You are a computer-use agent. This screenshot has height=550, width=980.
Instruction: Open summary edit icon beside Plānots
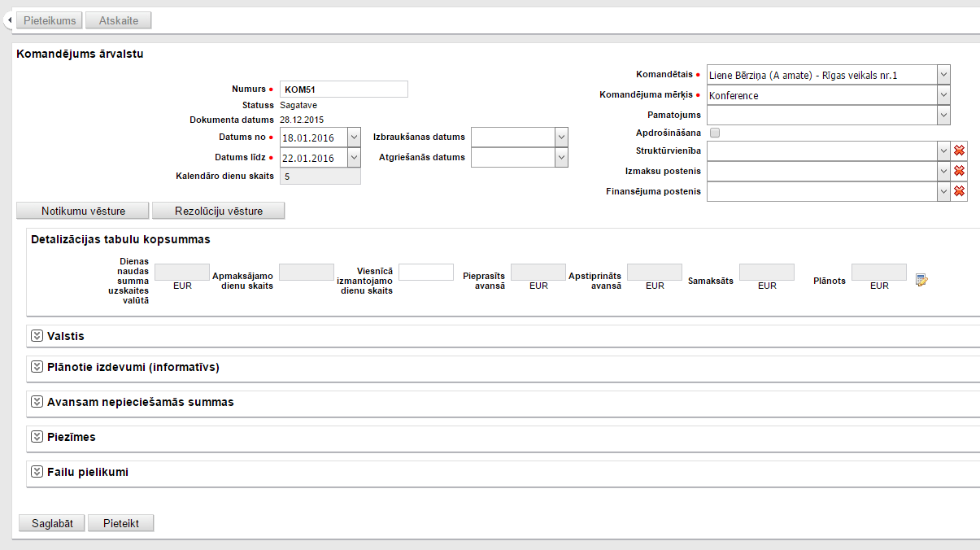click(x=921, y=280)
